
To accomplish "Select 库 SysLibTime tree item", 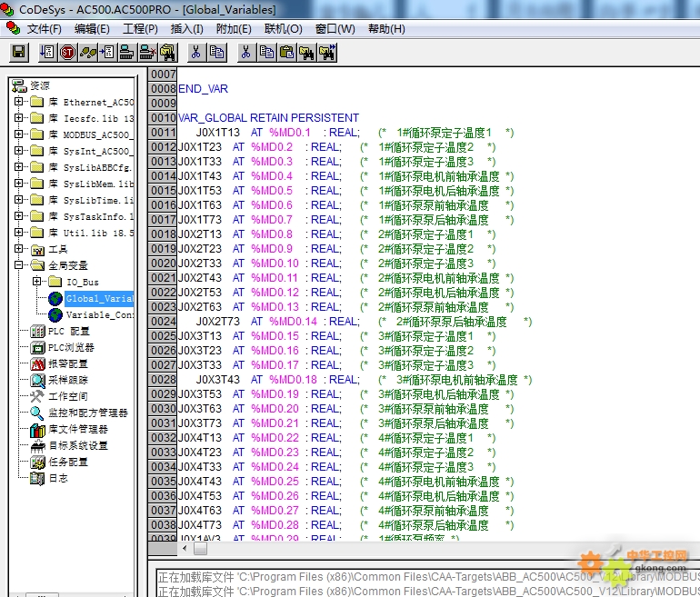I will (x=91, y=200).
